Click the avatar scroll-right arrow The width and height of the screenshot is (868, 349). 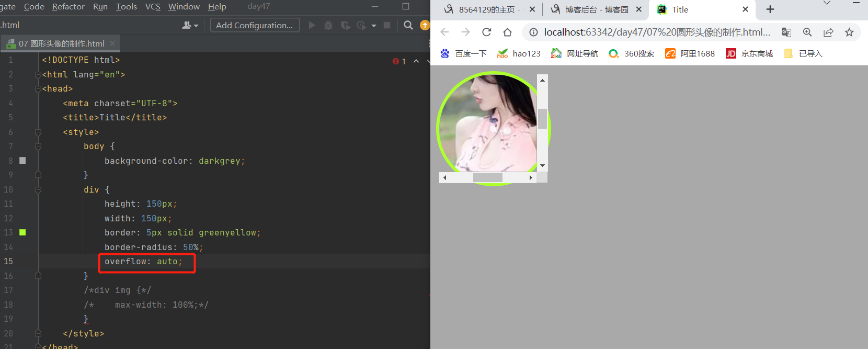(531, 177)
